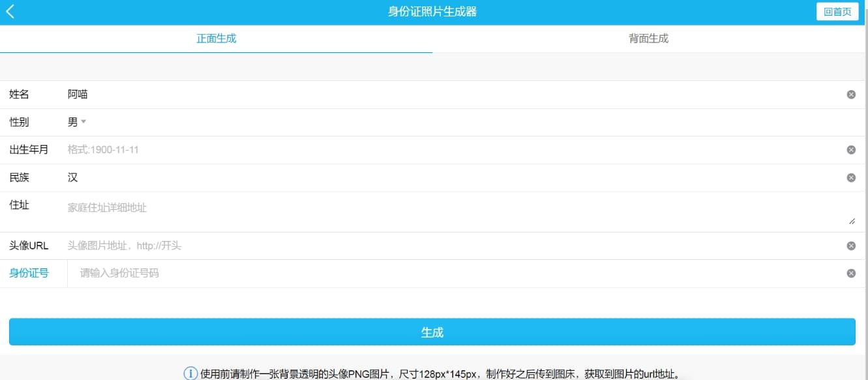Clear the 身份证号 field using the clear icon
868x380 pixels.
pyautogui.click(x=851, y=272)
